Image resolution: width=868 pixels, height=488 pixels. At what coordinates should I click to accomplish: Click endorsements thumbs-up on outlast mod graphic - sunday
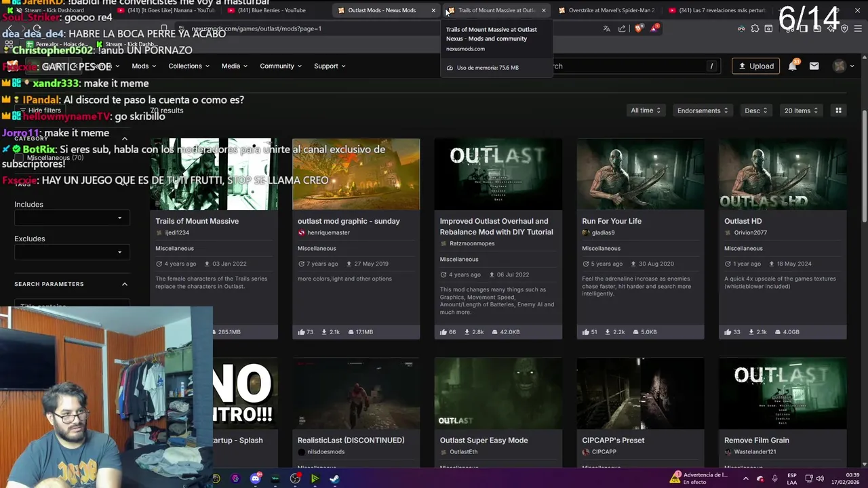click(301, 332)
